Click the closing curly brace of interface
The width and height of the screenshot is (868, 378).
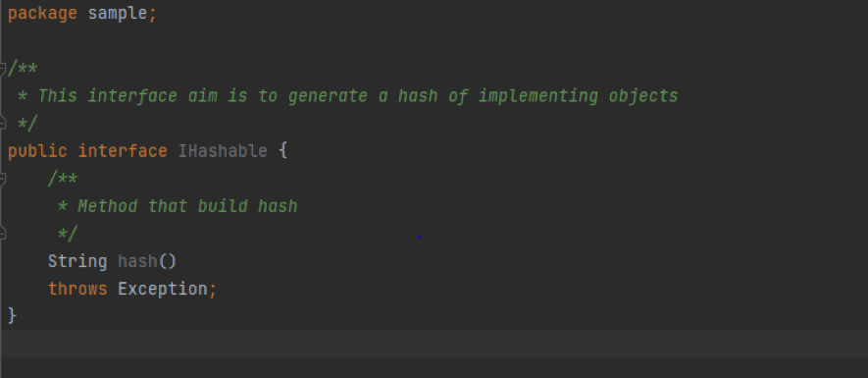12,316
